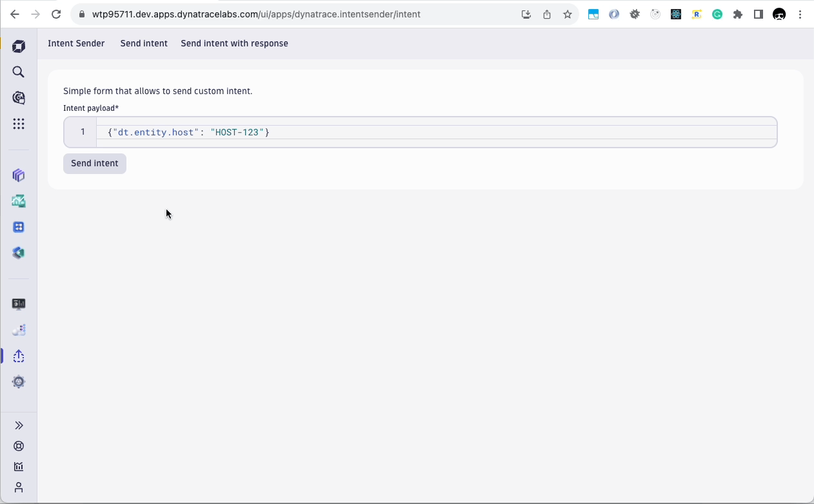Open the dark monitor dashboard app icon
Screen dimensions: 814x504
tap(19, 304)
